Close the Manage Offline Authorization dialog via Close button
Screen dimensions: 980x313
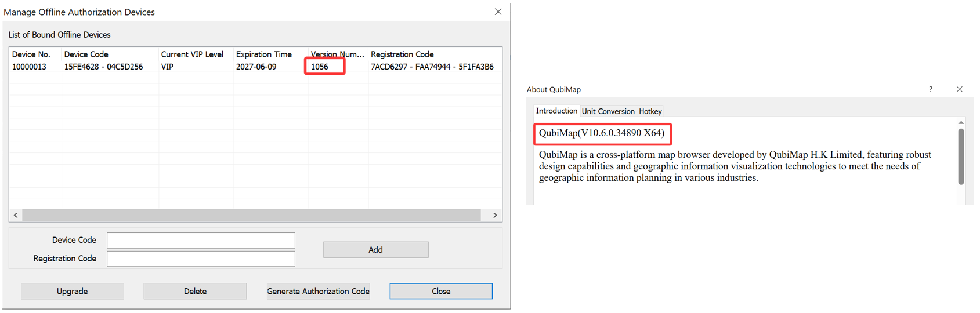(x=441, y=291)
